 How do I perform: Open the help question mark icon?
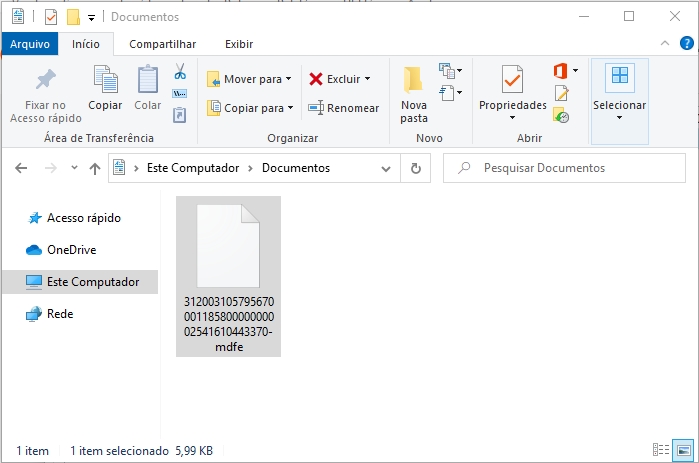[685, 44]
